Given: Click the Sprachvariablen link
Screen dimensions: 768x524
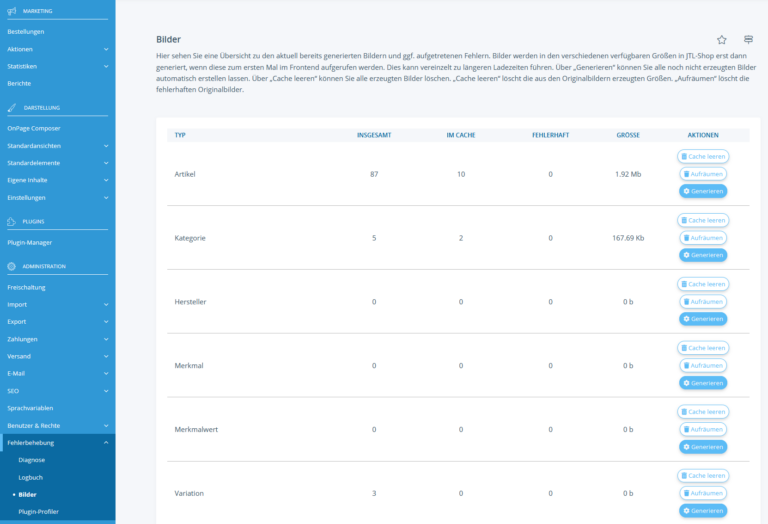Looking at the screenshot, I should point(30,408).
